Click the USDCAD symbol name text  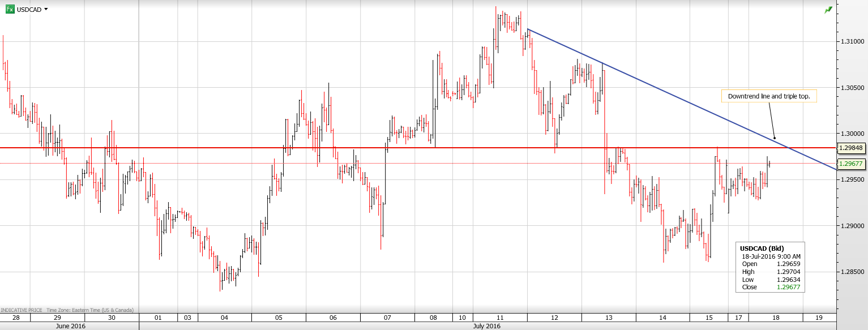coord(29,10)
